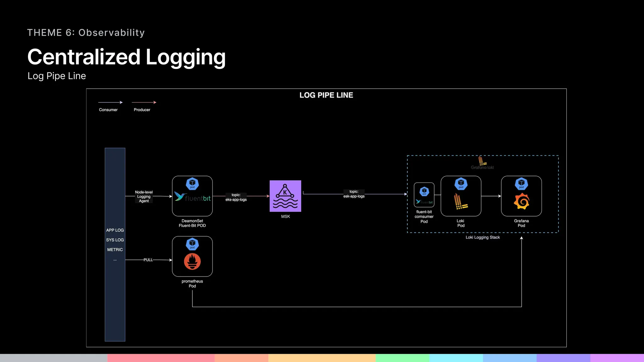Screen dimensions: 644x362
Task: Click the blue pod icon above Loki logo
Action: (461, 184)
